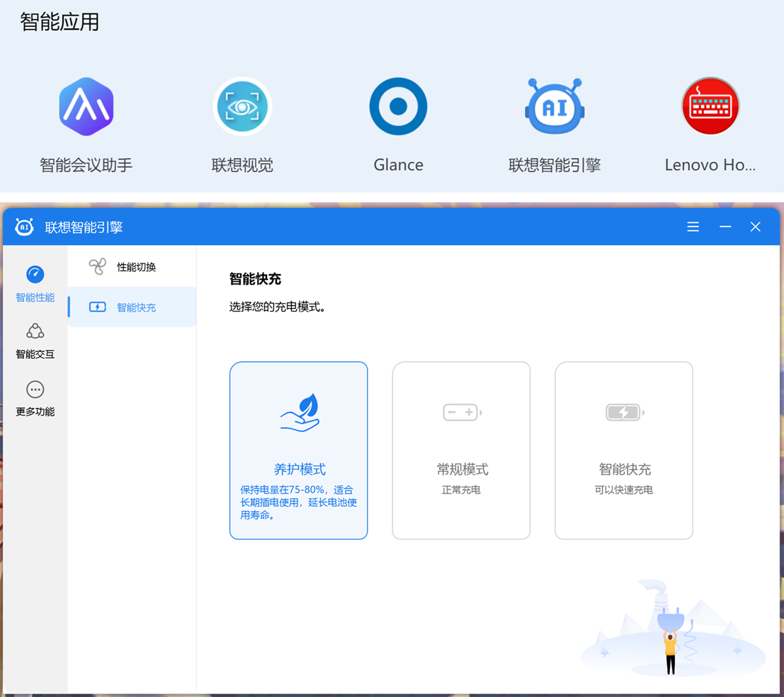Click the 智能会议助手 label text
Image resolution: width=784 pixels, height=697 pixels.
tap(86, 165)
